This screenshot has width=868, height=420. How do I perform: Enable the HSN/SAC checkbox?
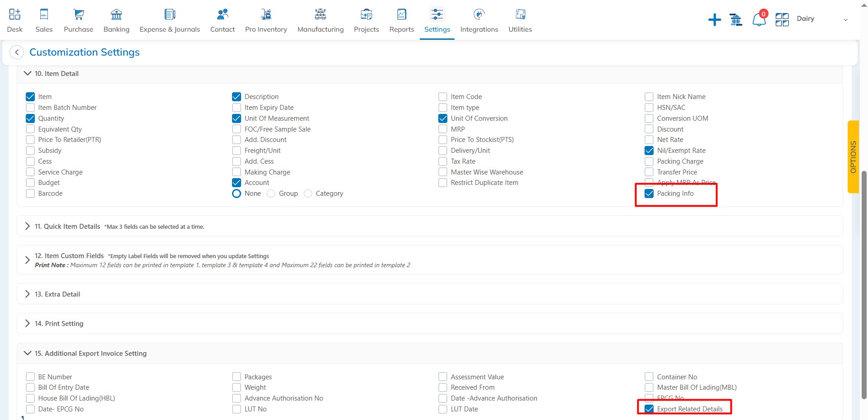649,108
